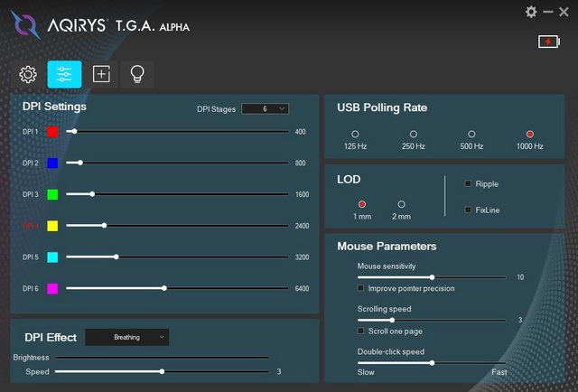
Task: Click the Scrolling speed slider handle
Action: tap(392, 320)
